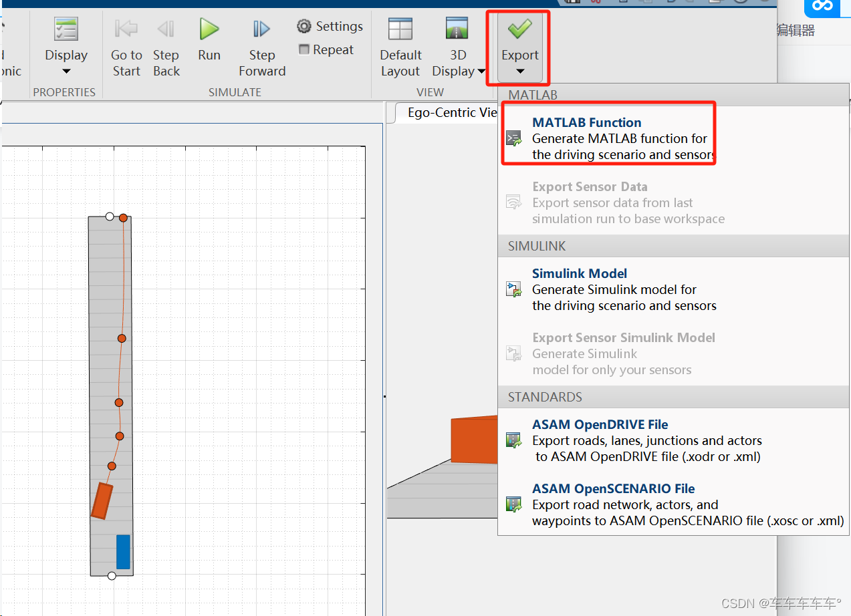Screen dimensions: 851x616
Task: Click the ASAM OpenSCENARIO File icon
Action: tap(513, 504)
